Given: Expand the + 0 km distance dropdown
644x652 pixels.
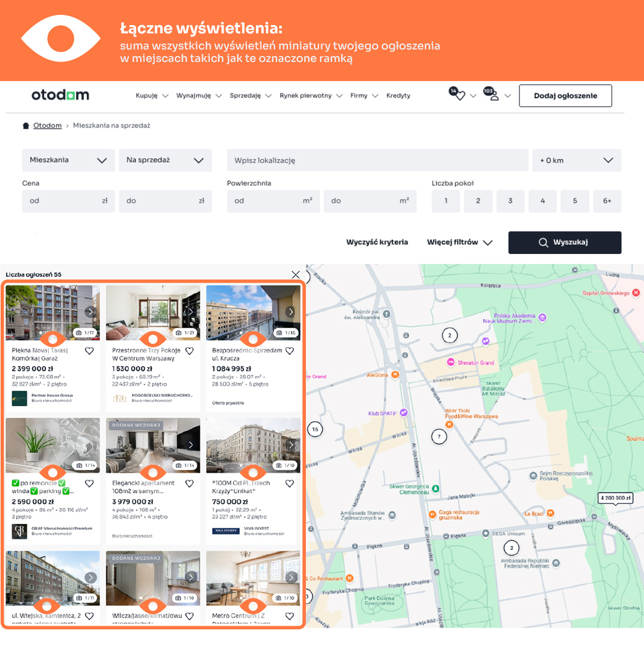Looking at the screenshot, I should (576, 160).
